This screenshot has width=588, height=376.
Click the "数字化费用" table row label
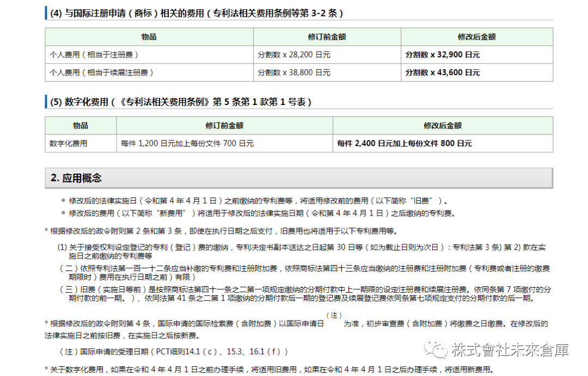(x=68, y=144)
